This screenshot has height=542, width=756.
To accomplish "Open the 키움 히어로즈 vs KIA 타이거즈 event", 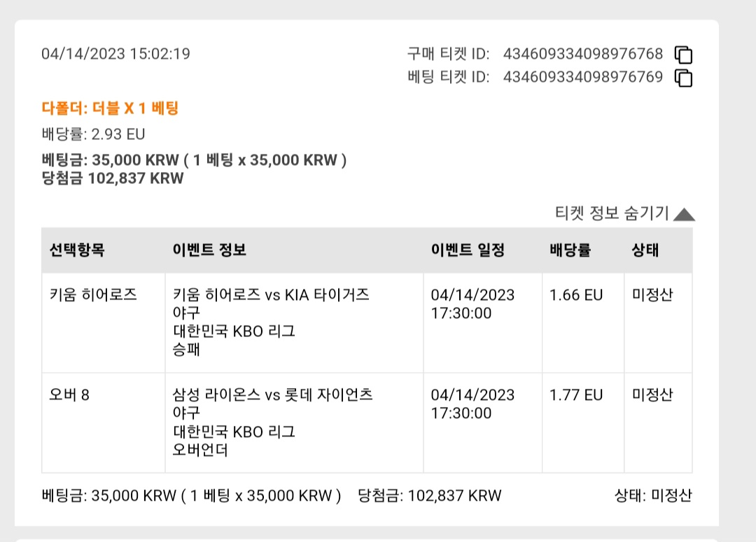I will pyautogui.click(x=271, y=295).
